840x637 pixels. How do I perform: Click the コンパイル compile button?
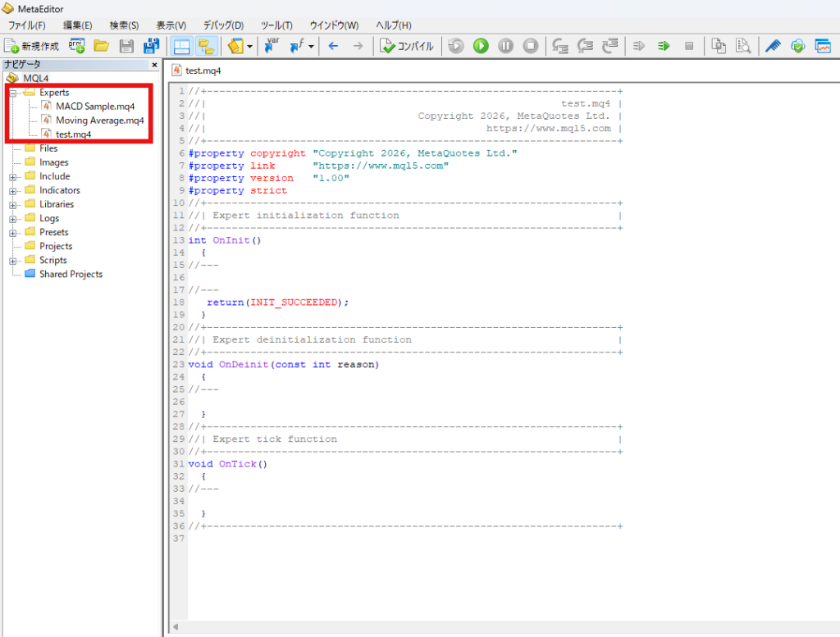click(407, 46)
